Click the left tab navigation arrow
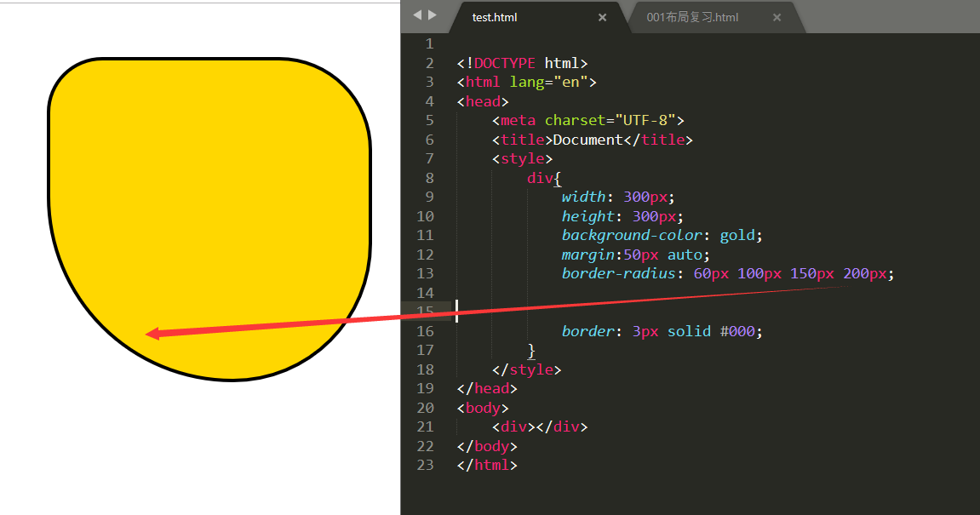 [416, 14]
